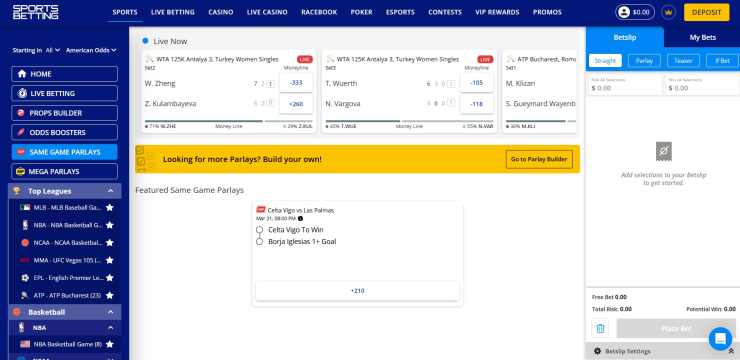This screenshot has height=360, width=740.
Task: Choose the Parlay bet type
Action: [644, 61]
